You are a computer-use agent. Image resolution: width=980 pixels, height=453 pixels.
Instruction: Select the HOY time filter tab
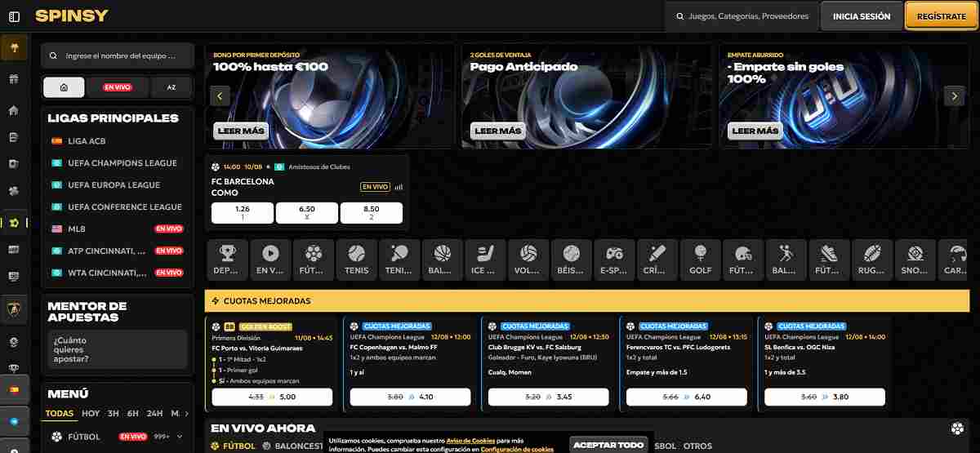coord(91,413)
